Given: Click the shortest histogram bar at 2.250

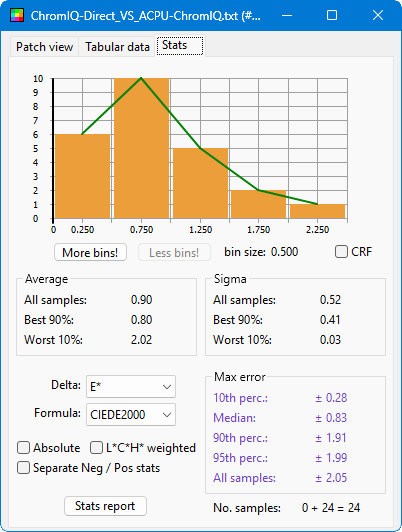Looking at the screenshot, I should [318, 211].
